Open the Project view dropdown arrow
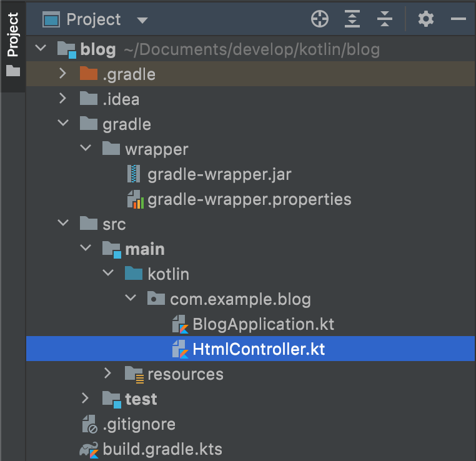Image resolution: width=476 pixels, height=461 pixels. click(142, 21)
